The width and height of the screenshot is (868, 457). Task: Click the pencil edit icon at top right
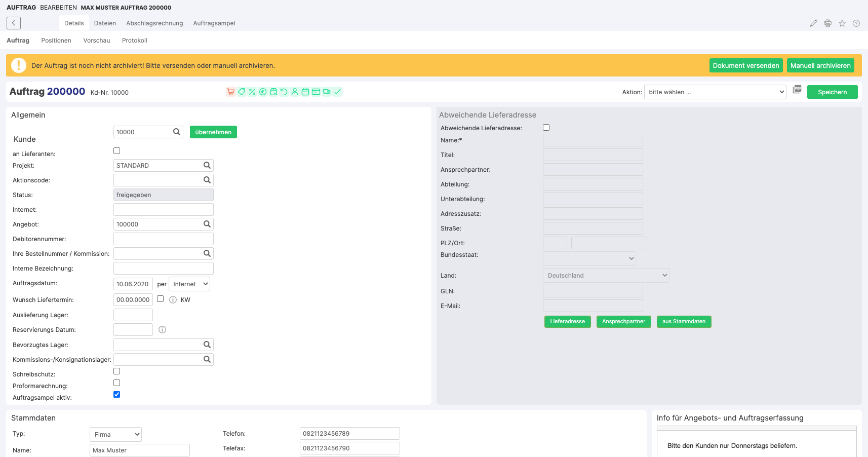[813, 23]
